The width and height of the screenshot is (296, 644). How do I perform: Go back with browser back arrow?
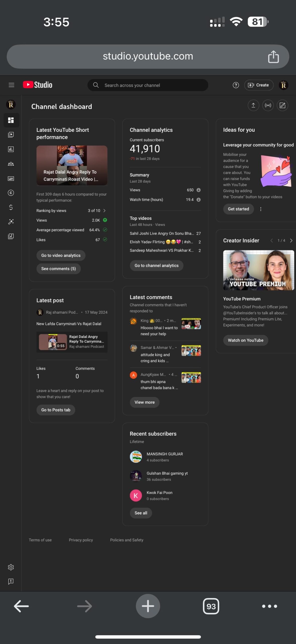(x=21, y=606)
